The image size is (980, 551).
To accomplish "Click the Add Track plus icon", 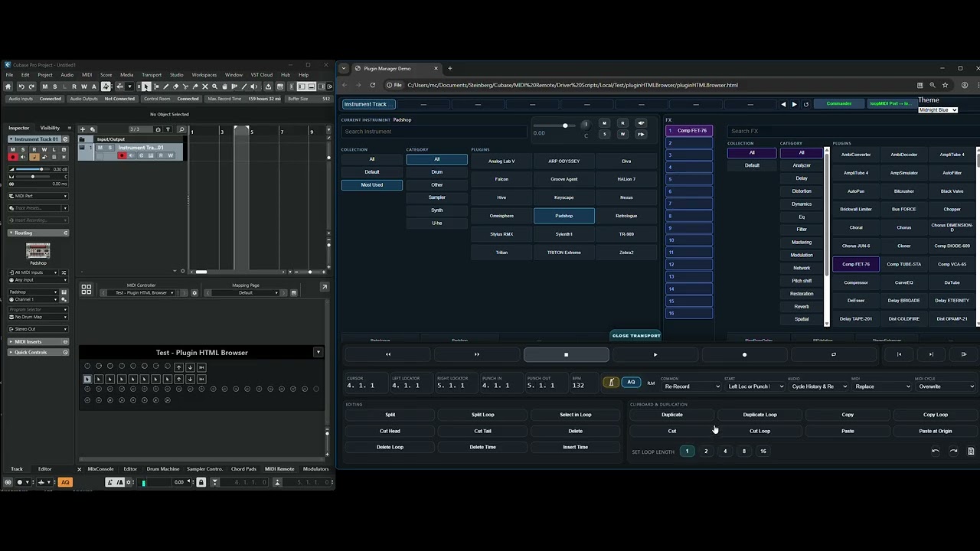I will coord(83,129).
